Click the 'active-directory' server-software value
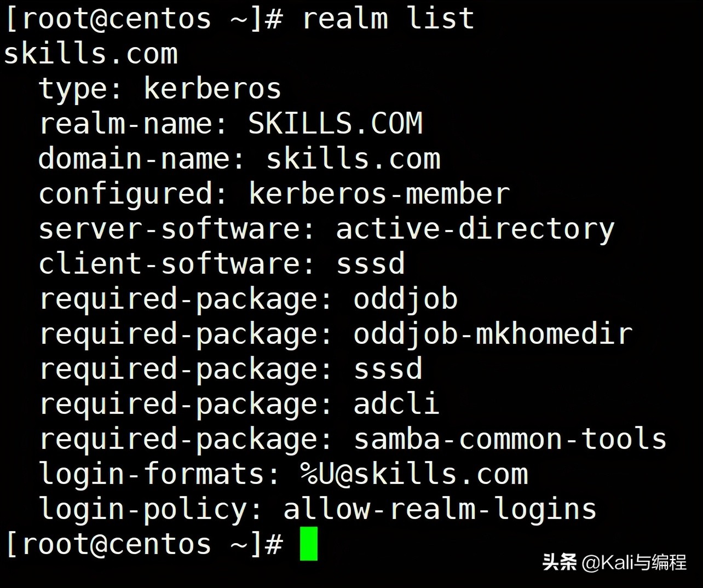 coord(475,229)
